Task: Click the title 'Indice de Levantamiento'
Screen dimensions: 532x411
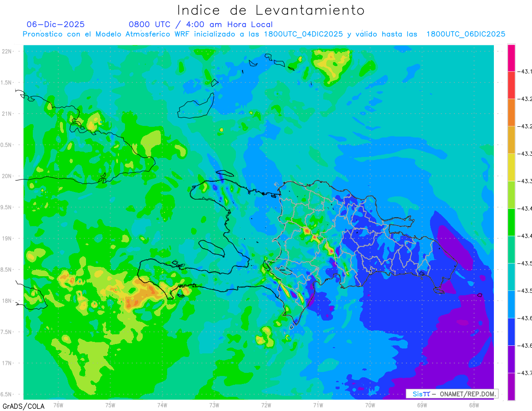Action: tap(271, 10)
